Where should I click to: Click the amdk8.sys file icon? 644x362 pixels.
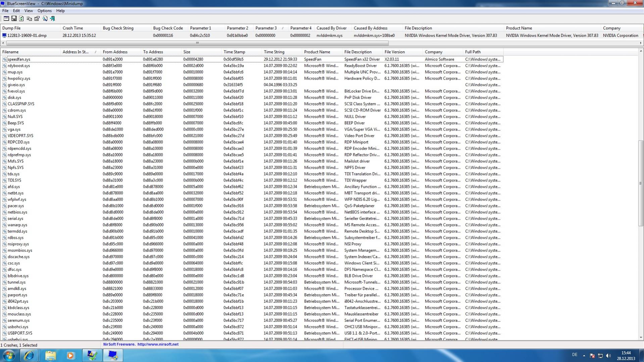(4, 289)
